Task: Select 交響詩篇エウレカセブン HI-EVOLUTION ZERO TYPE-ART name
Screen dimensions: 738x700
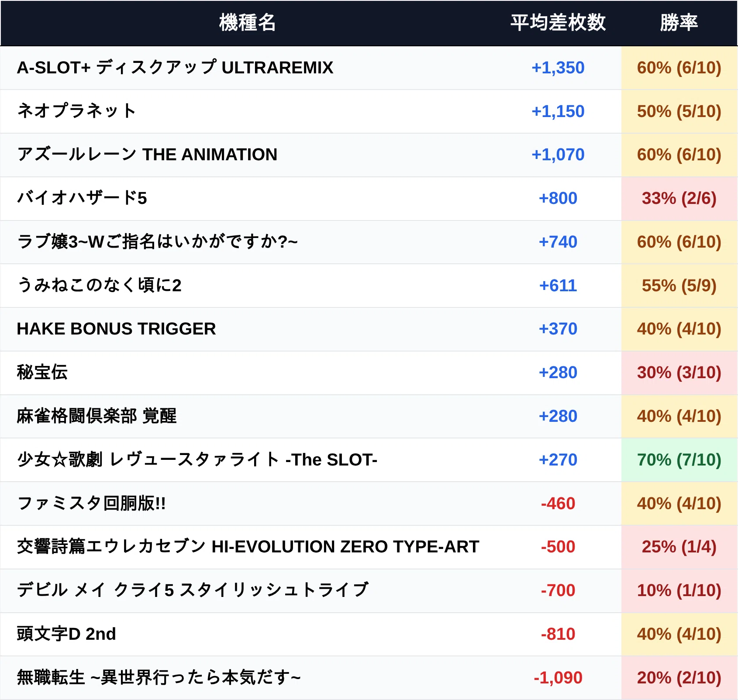Action: click(x=248, y=547)
